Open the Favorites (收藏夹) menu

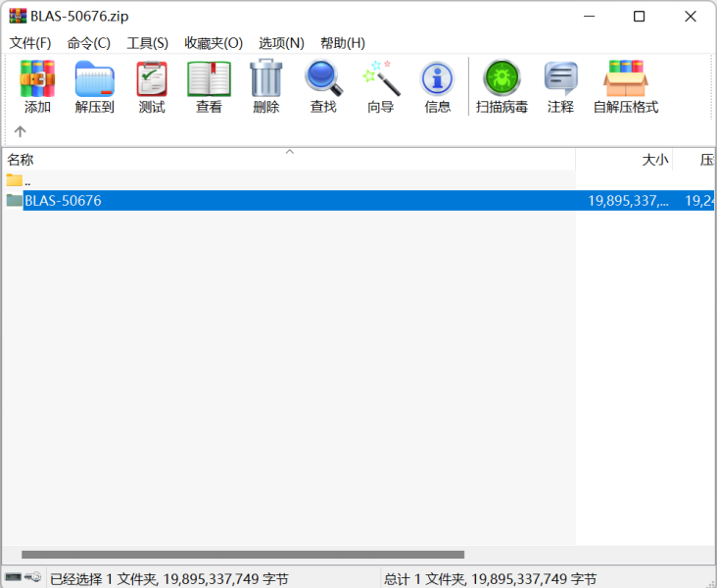(214, 43)
